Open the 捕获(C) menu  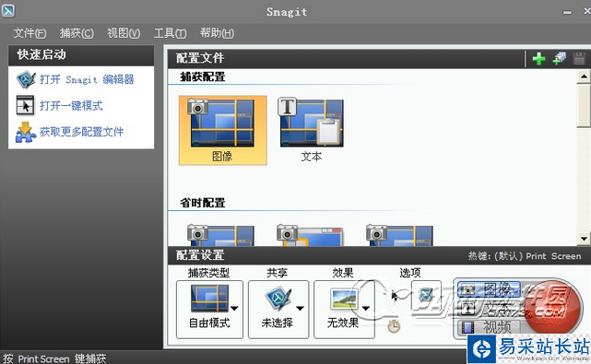[77, 33]
